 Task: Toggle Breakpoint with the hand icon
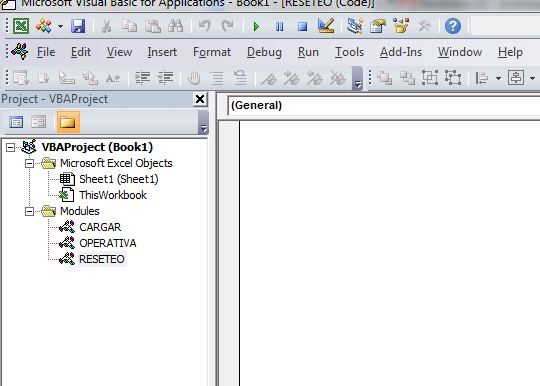point(194,78)
